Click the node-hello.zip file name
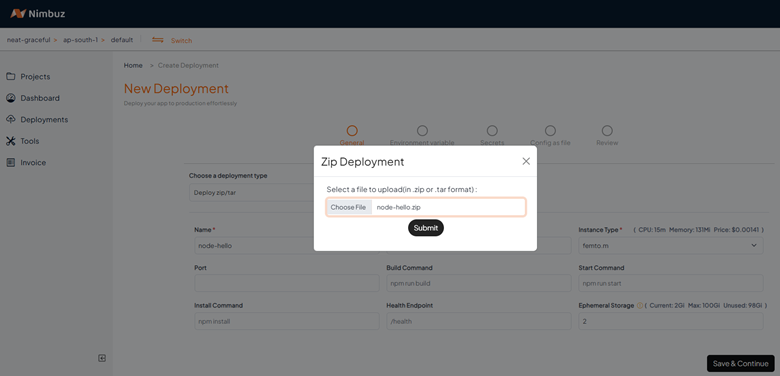The image size is (780, 376). [398, 207]
